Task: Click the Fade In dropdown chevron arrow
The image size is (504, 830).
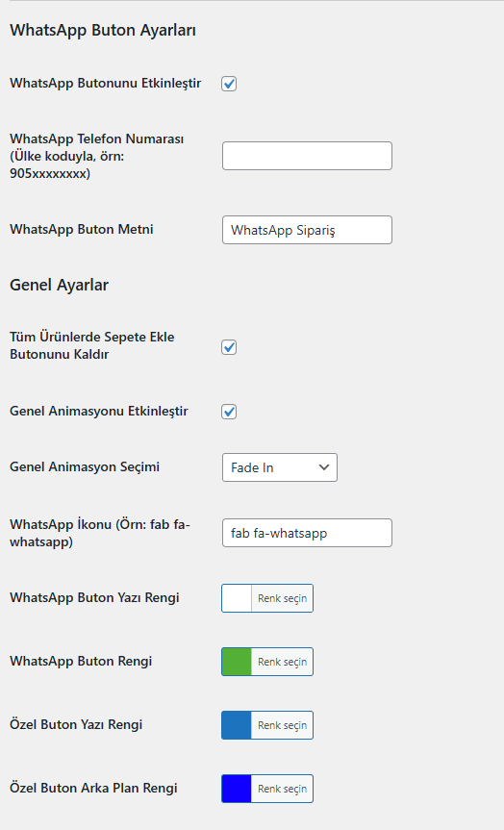Action: (x=324, y=467)
